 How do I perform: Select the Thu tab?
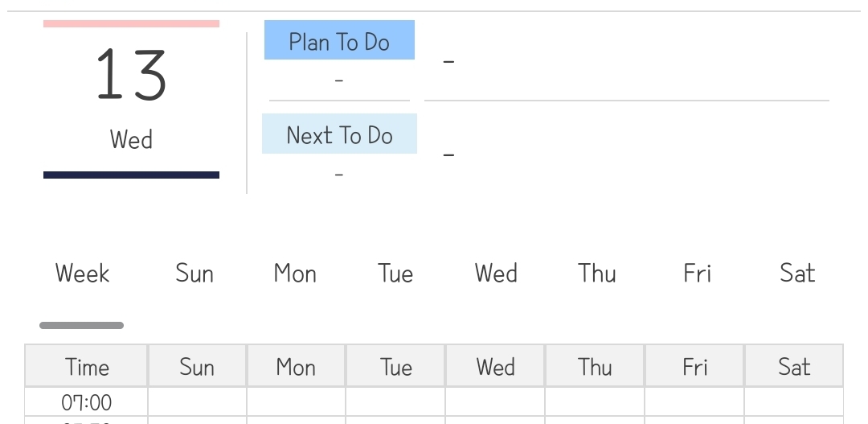click(597, 274)
